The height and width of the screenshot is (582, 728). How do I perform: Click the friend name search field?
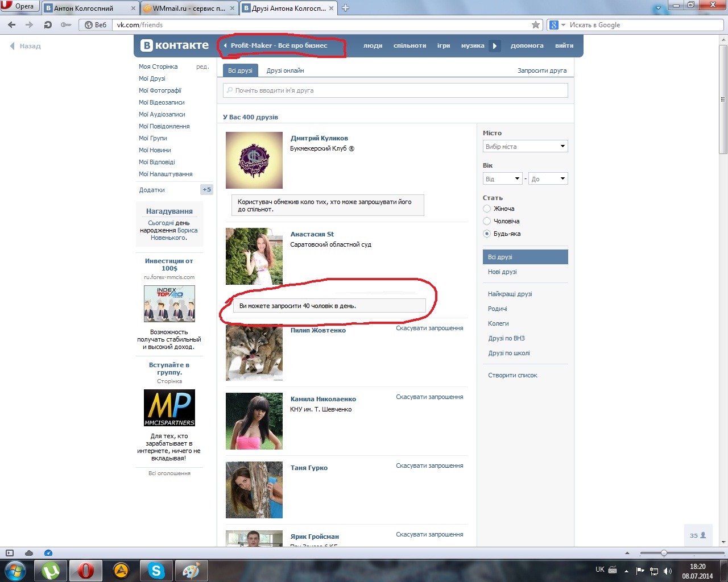[x=395, y=90]
